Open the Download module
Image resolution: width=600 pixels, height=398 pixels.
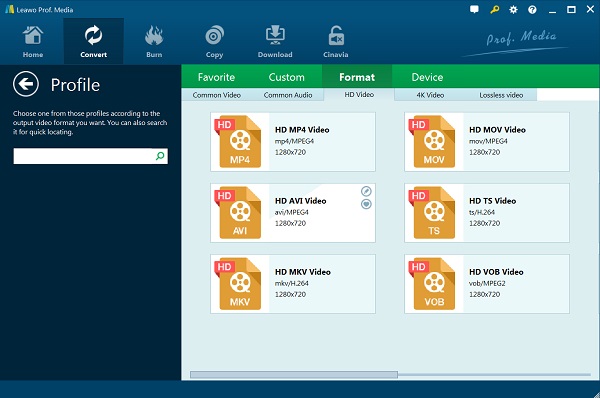click(x=275, y=41)
